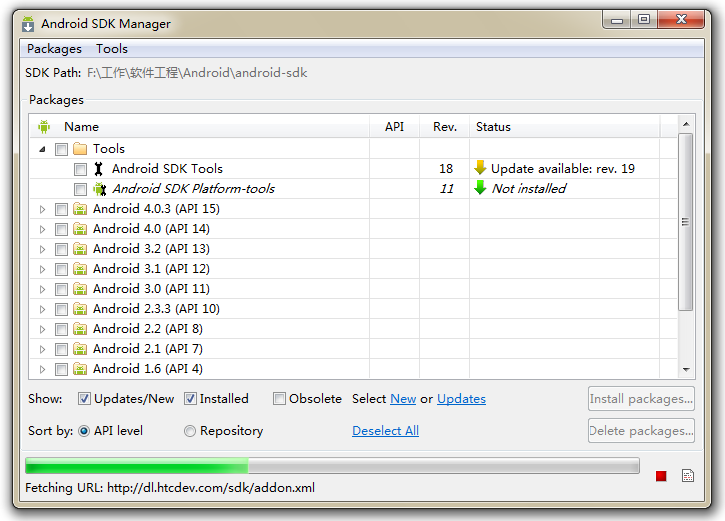Click the SDK Path value text
Image resolution: width=725 pixels, height=521 pixels.
(197, 73)
